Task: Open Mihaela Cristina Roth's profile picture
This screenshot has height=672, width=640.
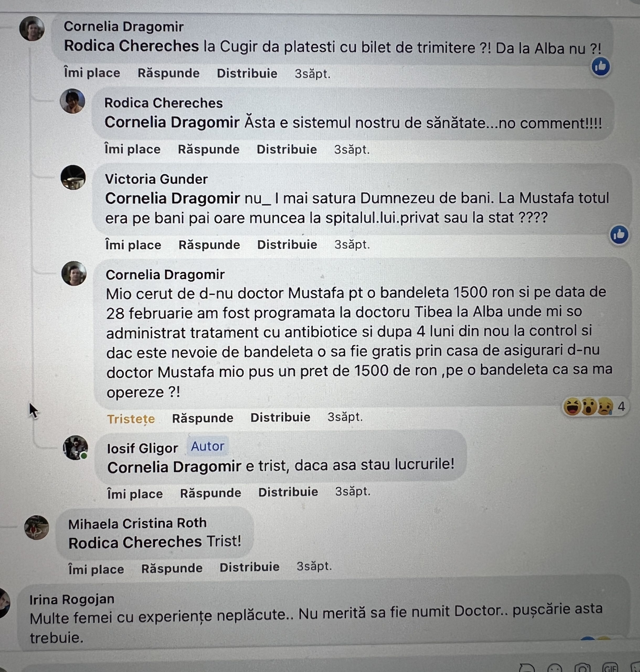Action: click(36, 527)
